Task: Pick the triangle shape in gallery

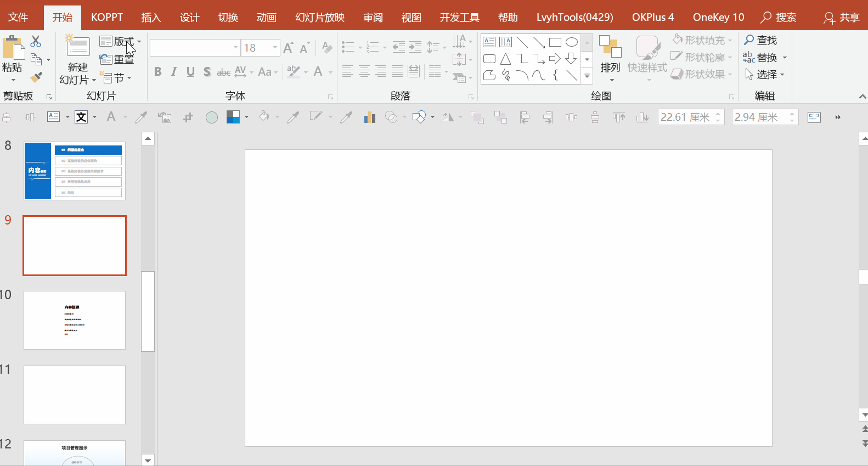Action: click(x=506, y=59)
